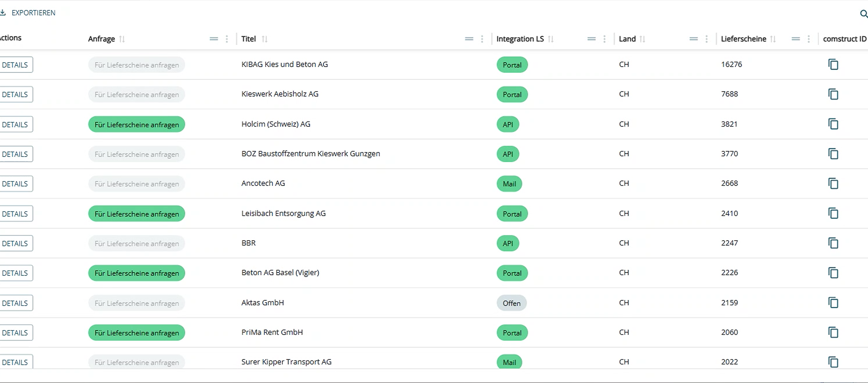
Task: Open filter lines icon for Land column
Action: 693,39
